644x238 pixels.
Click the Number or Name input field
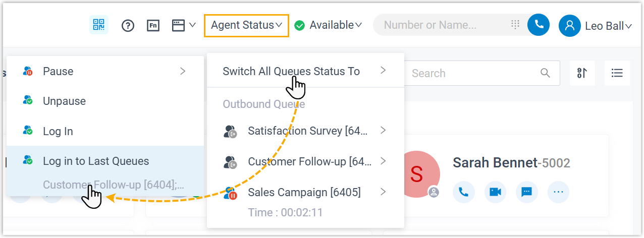pos(444,25)
